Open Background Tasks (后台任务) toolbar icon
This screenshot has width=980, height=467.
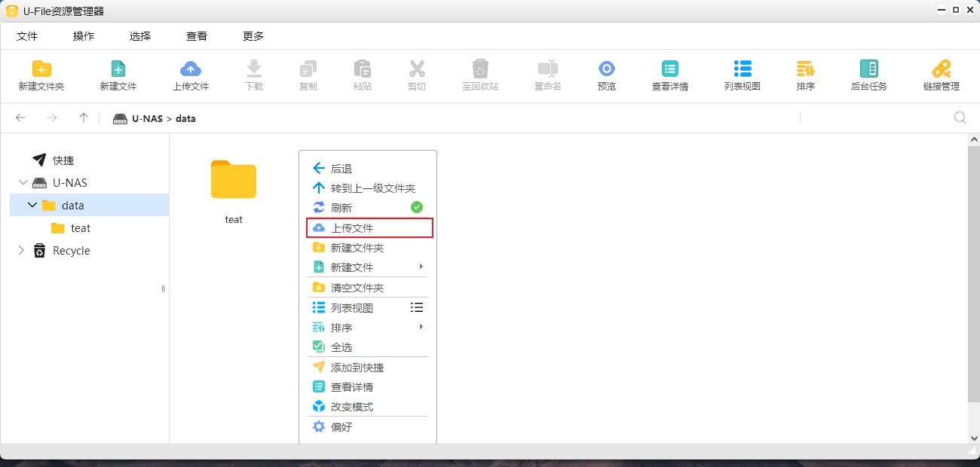pos(868,69)
